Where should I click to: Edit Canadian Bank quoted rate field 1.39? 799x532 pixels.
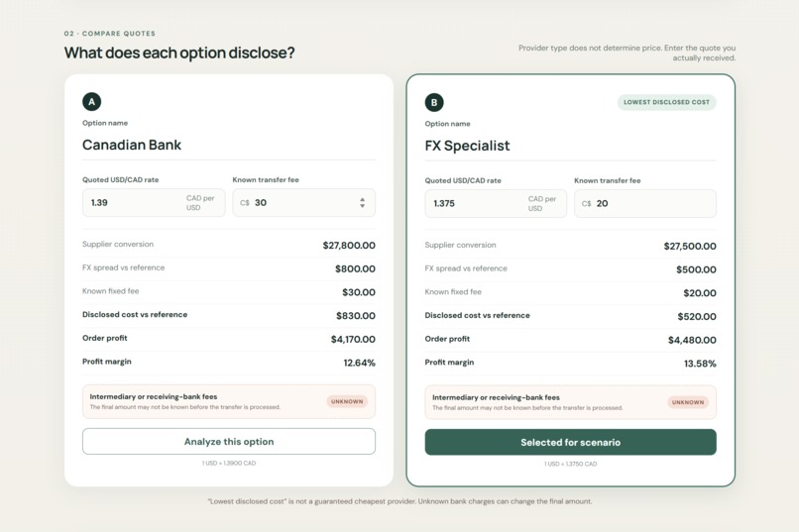pyautogui.click(x=154, y=203)
